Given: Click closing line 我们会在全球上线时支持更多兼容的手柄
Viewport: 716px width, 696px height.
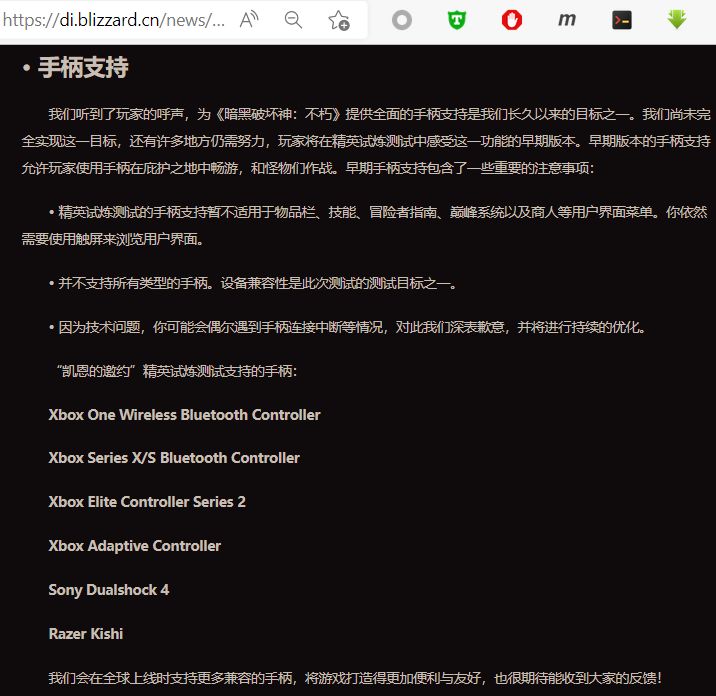Looking at the screenshot, I should point(355,678).
